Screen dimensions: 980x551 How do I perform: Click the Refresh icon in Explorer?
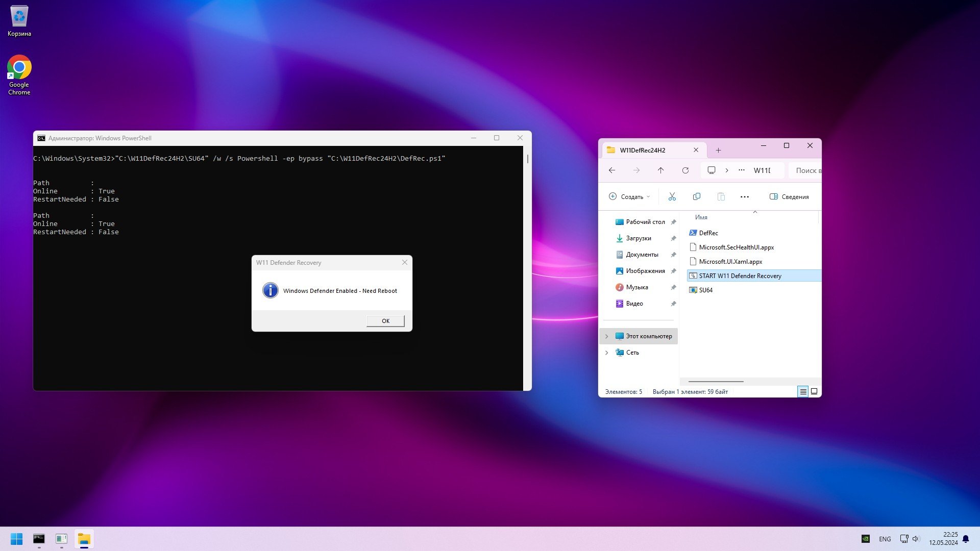click(685, 170)
